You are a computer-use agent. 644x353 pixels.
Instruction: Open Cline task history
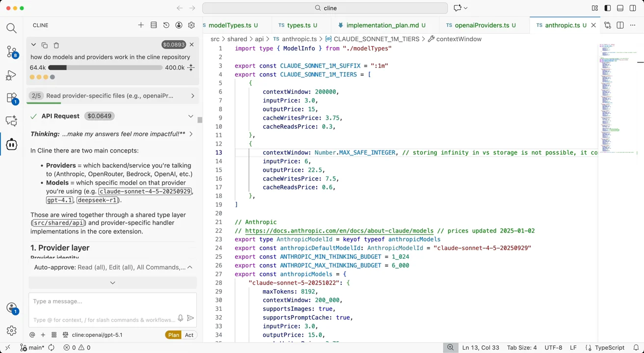tap(166, 25)
